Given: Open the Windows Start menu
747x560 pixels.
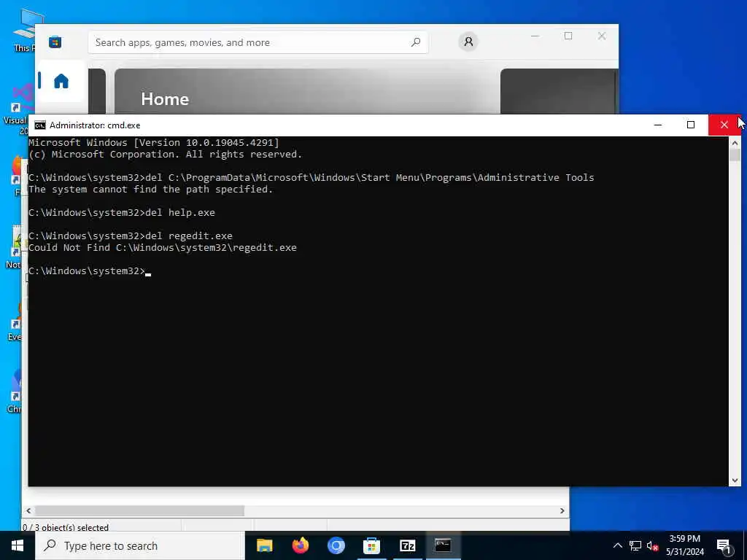Looking at the screenshot, I should point(18,545).
